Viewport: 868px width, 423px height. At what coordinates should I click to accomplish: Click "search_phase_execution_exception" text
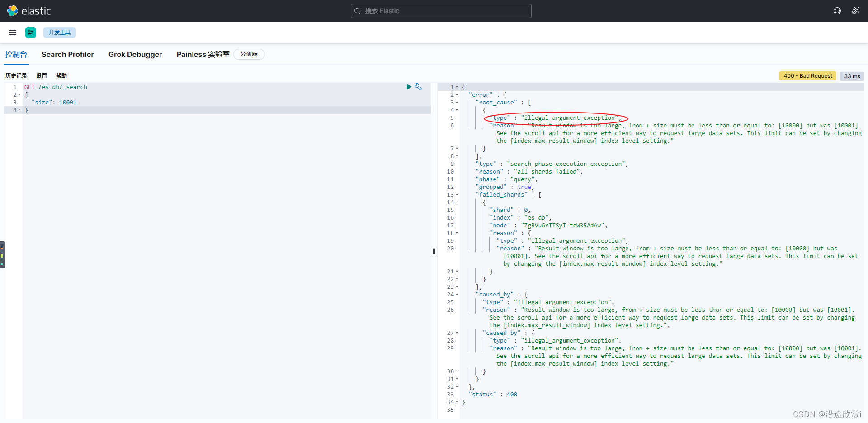[567, 164]
